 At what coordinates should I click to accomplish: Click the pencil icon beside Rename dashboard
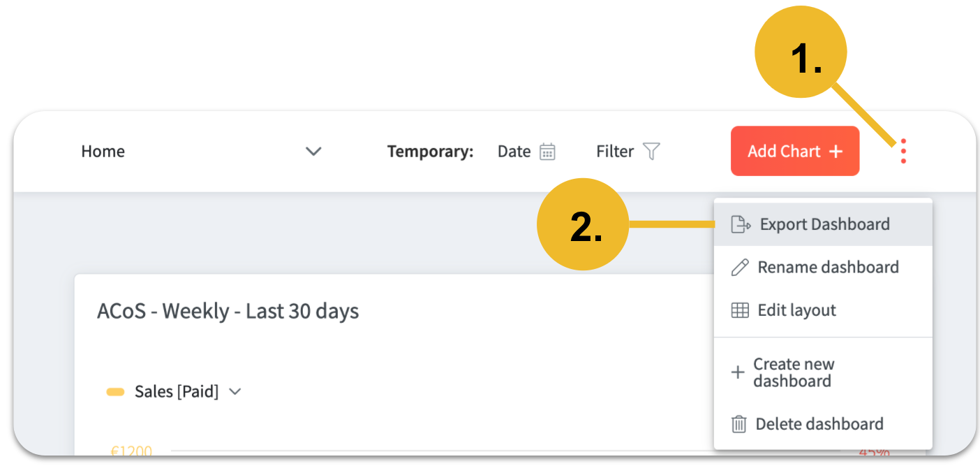(x=739, y=268)
